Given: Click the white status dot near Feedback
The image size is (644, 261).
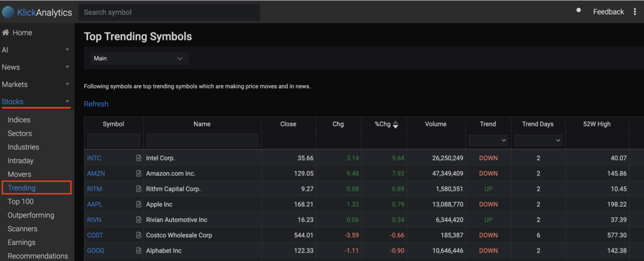Looking at the screenshot, I should [578, 10].
